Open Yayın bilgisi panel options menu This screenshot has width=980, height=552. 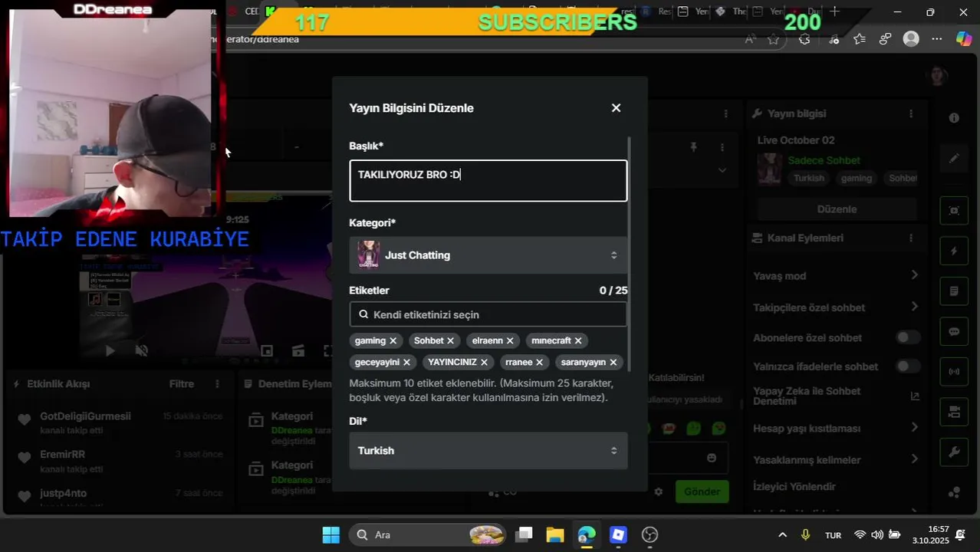911,113
